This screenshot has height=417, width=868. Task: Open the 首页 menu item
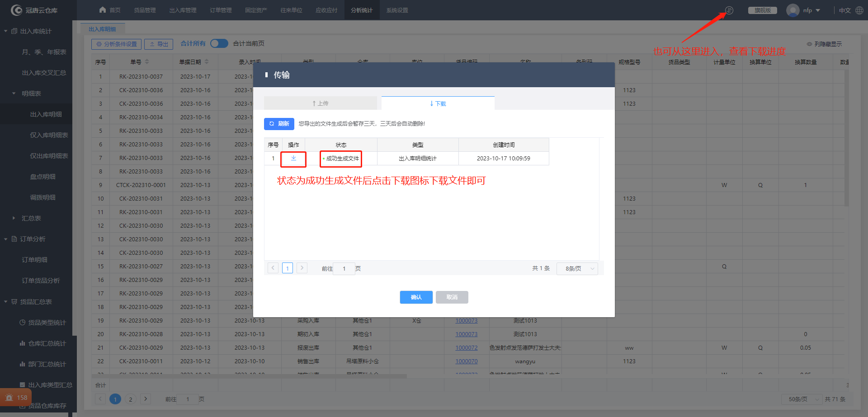[x=110, y=10]
